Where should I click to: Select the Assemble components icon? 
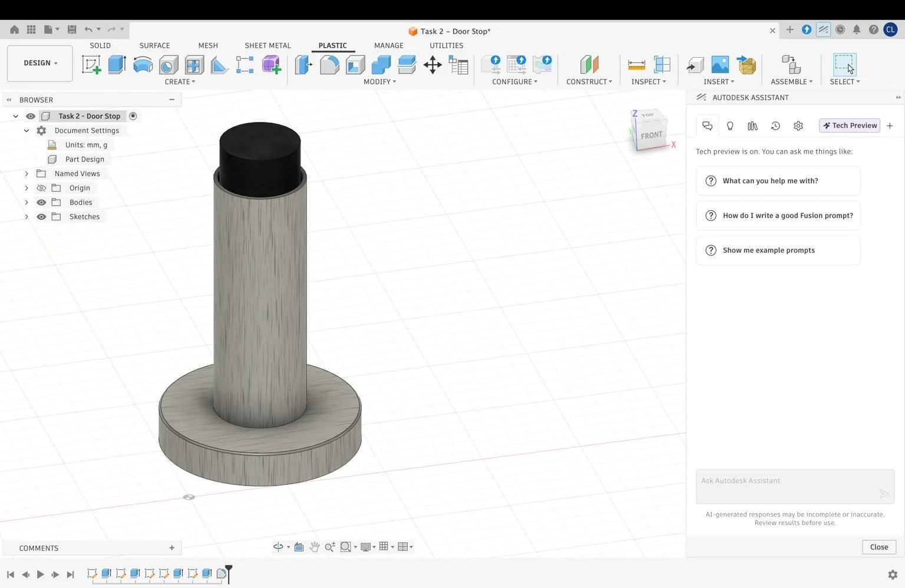pyautogui.click(x=791, y=64)
